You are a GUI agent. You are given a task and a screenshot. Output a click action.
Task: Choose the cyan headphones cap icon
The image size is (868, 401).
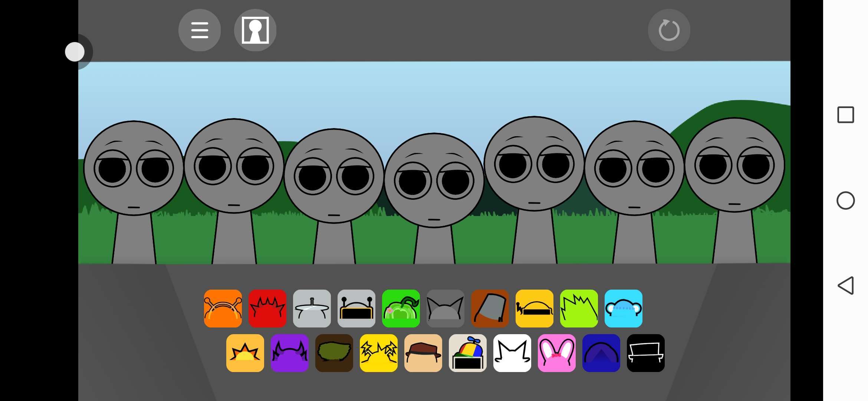624,309
